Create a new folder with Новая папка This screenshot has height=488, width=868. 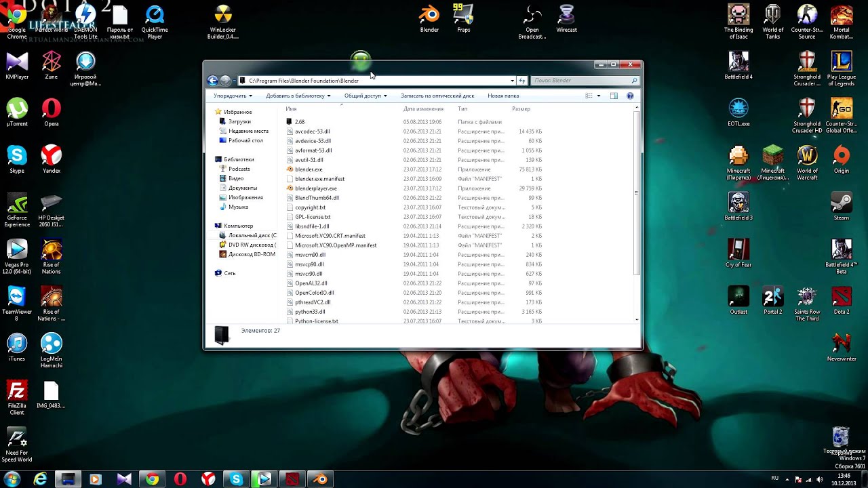pos(503,96)
